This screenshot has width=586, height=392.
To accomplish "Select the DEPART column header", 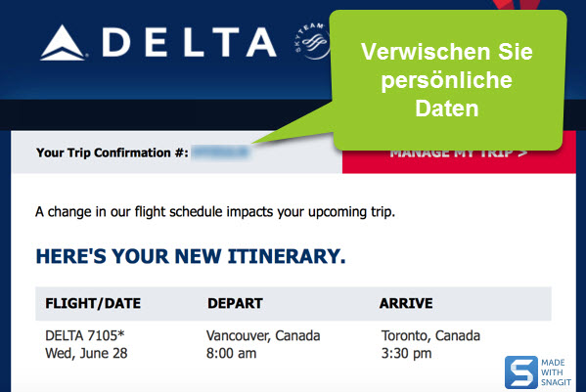I will click(235, 303).
